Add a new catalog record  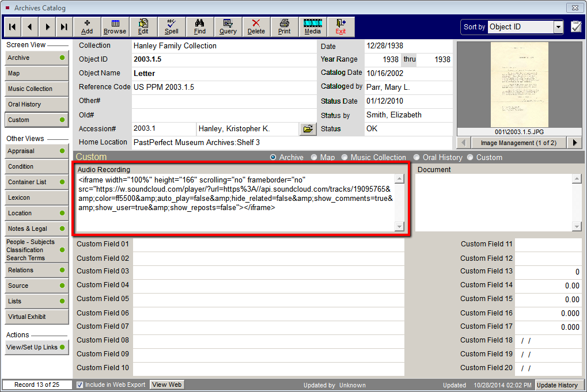point(86,26)
